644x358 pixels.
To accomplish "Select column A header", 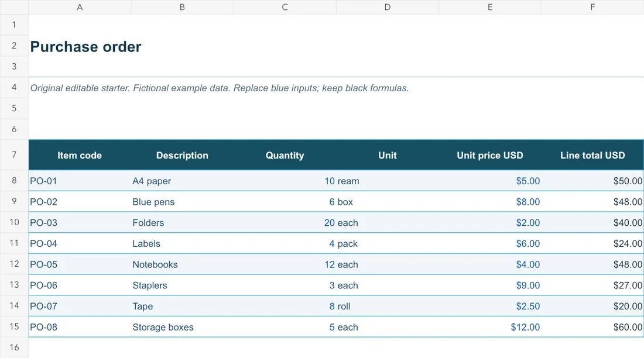I will coord(80,7).
